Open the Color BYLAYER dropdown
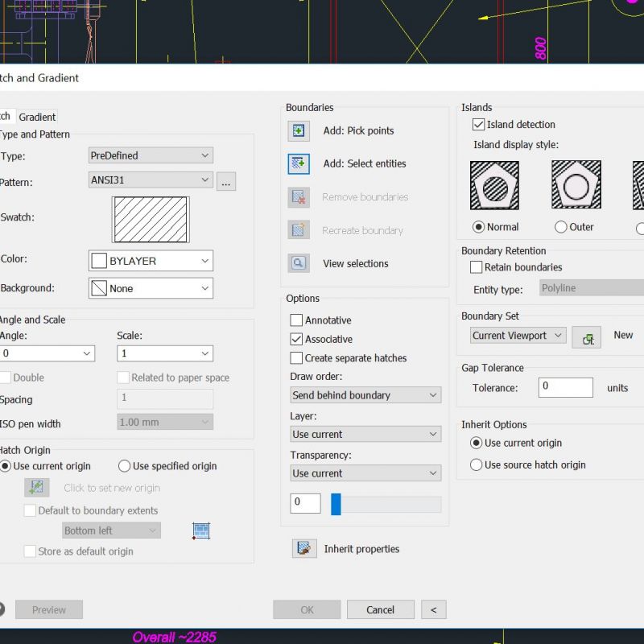644x644 pixels. pyautogui.click(x=151, y=261)
